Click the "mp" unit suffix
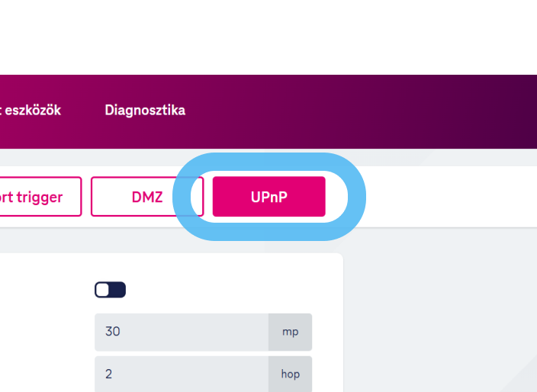 coord(290,332)
